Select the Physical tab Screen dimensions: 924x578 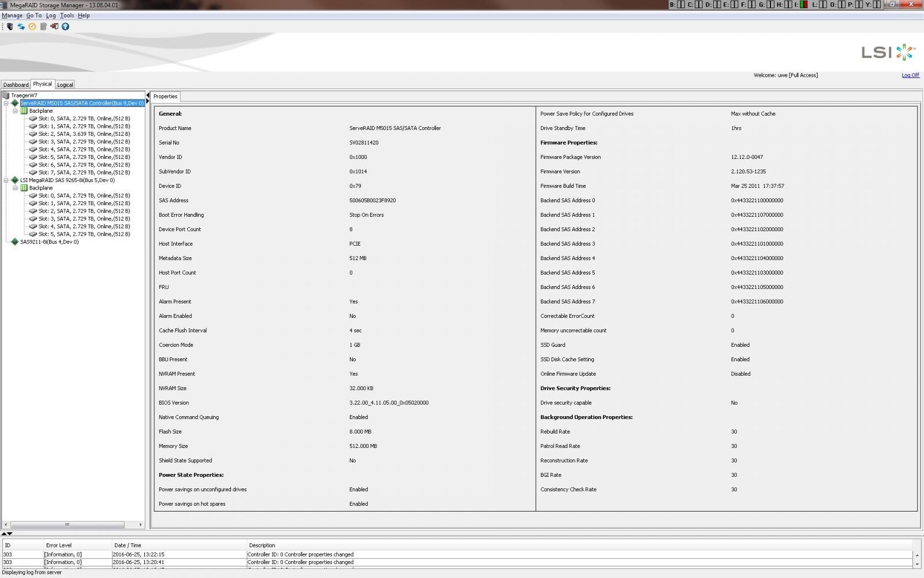42,84
